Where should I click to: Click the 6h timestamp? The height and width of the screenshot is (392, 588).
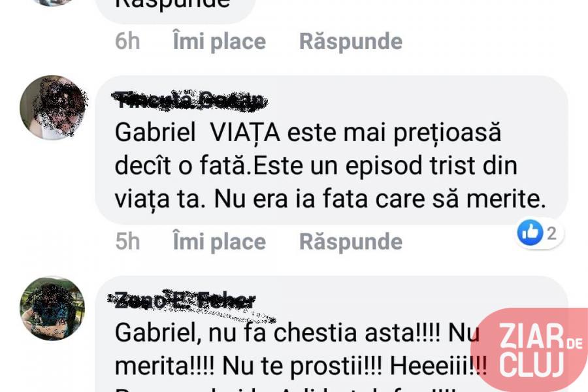pos(127,41)
